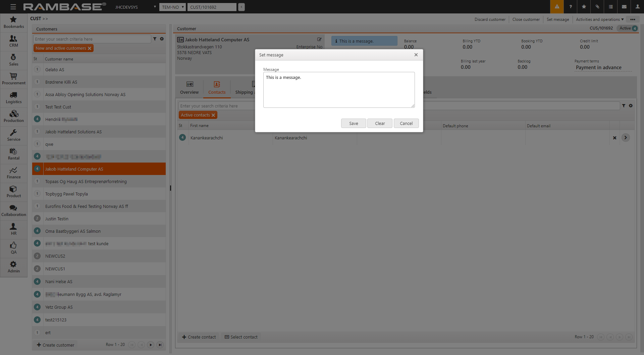
Task: Open Activities and operations dropdown
Action: 600,19
